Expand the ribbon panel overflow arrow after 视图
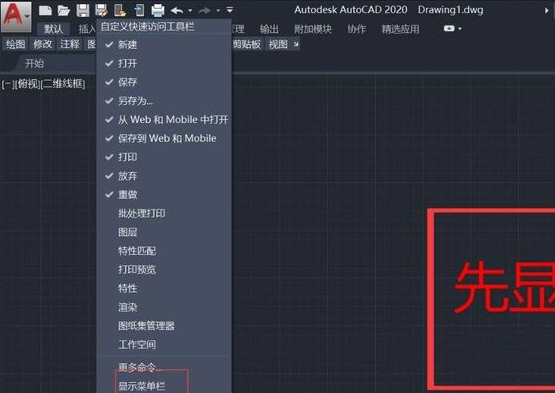Screen dimensions: 555x393 pyautogui.click(x=296, y=44)
